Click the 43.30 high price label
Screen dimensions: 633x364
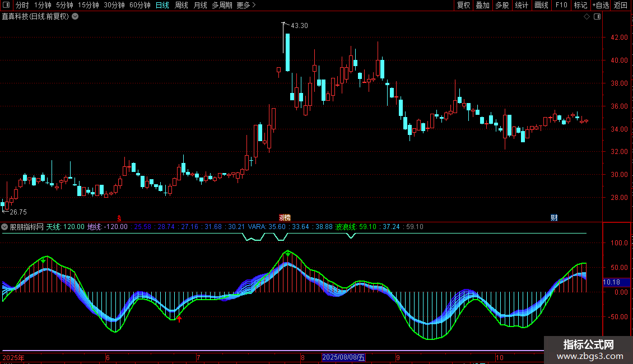(299, 25)
